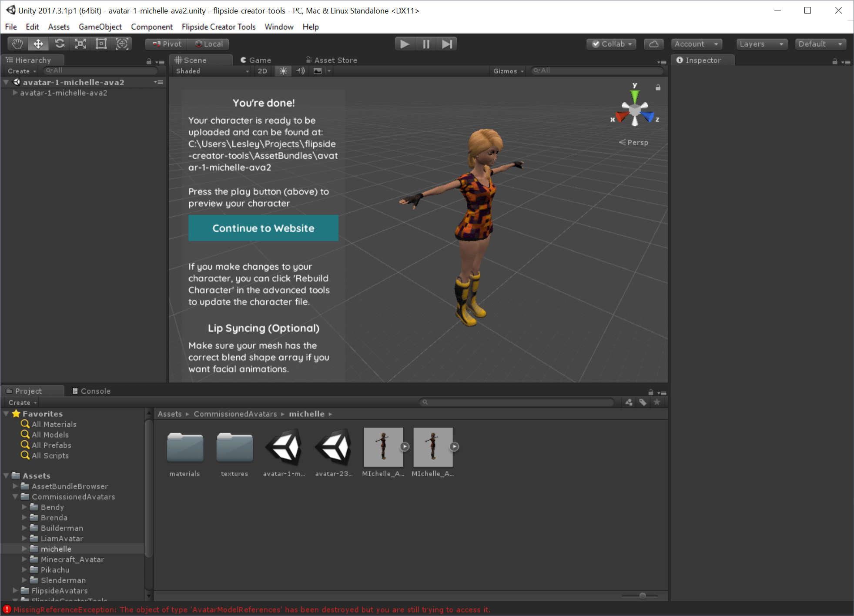
Task: Open the Layers dropdown
Action: pyautogui.click(x=761, y=44)
